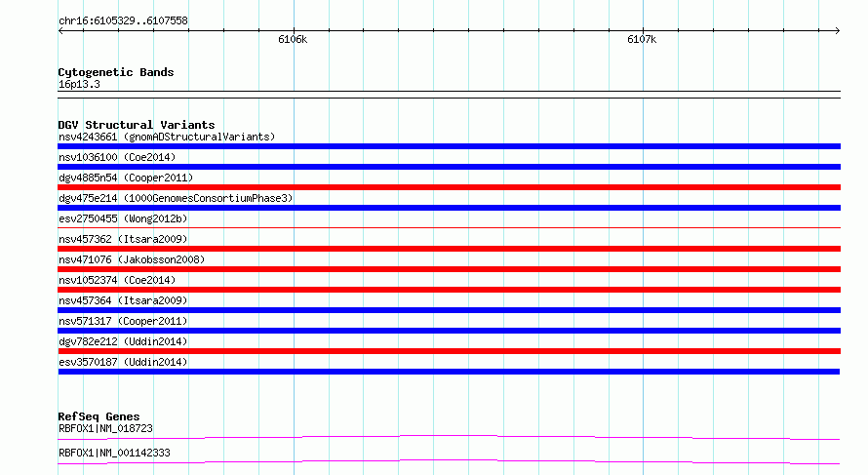
Task: Click the thin esv2750455 (Wong2012b) red line
Action: (449, 227)
